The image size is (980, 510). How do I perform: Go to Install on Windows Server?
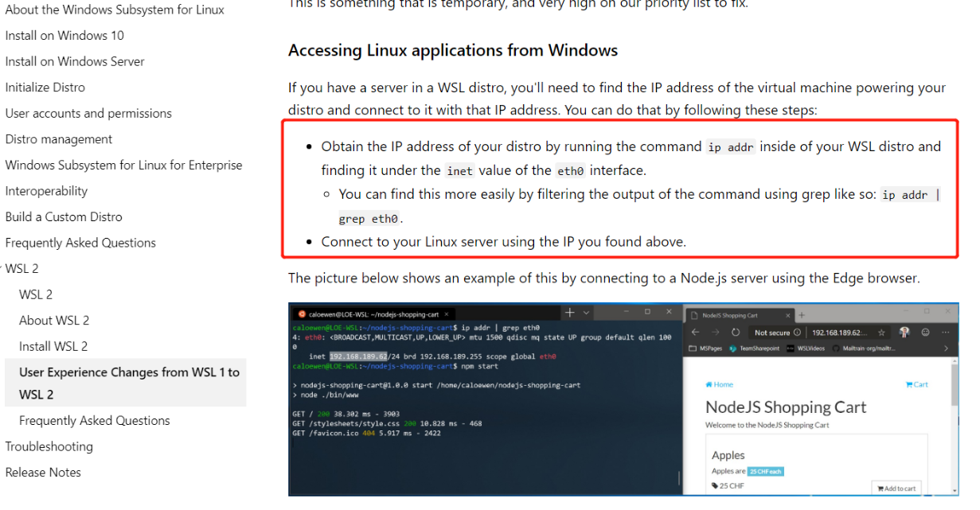click(x=75, y=61)
